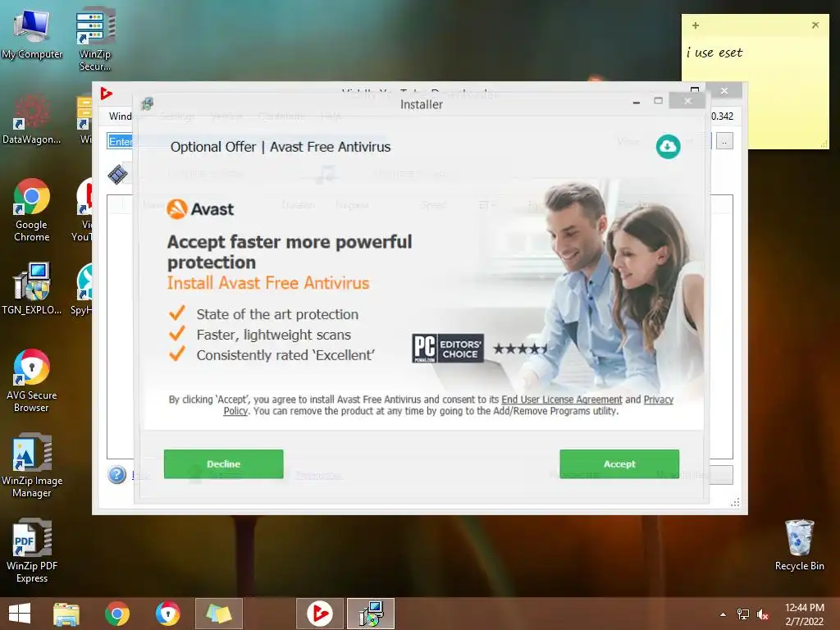The image size is (840, 630).
Task: Open WinZip Secure desktop shortcut
Action: 95,39
